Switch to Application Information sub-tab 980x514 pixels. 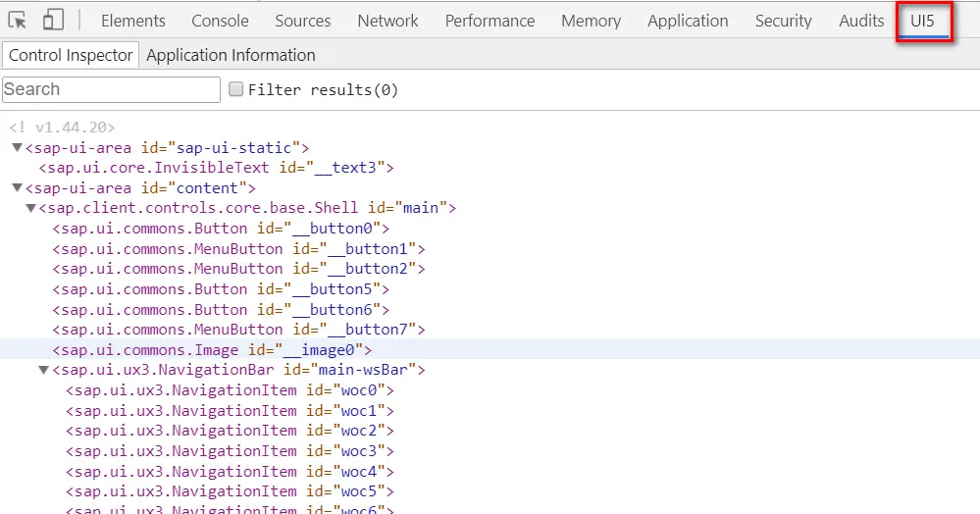click(x=231, y=55)
